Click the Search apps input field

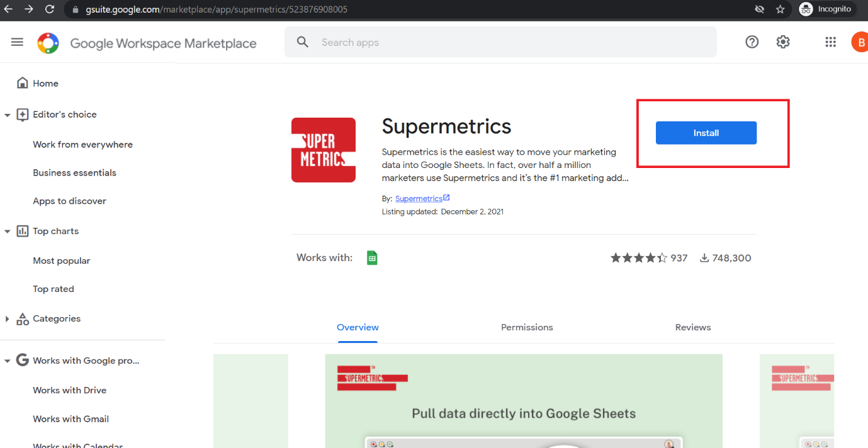click(x=500, y=42)
